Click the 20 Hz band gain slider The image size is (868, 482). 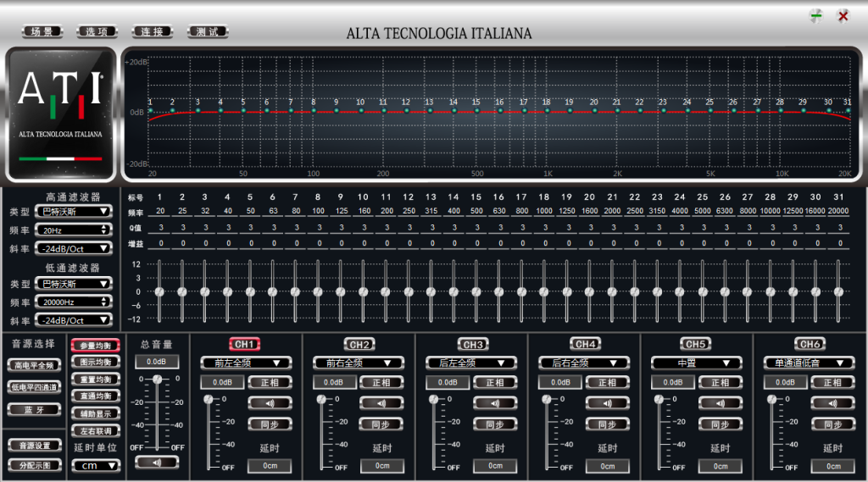pyautogui.click(x=159, y=291)
